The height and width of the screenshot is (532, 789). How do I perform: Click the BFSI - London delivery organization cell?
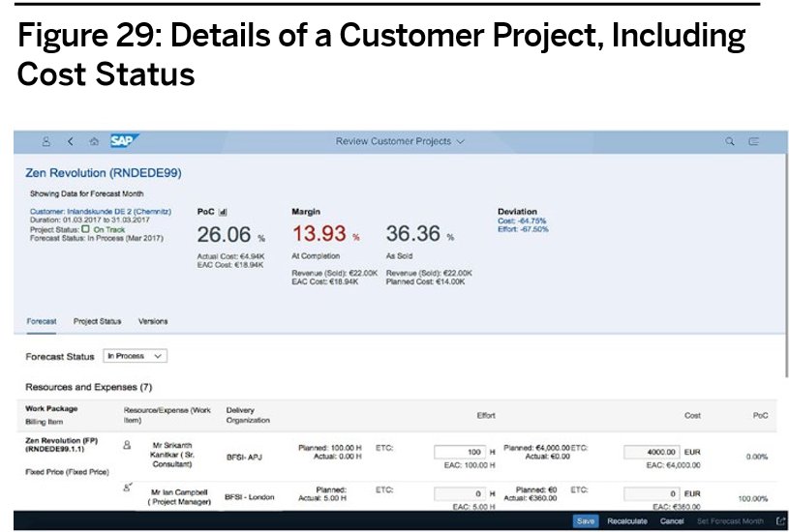point(250,497)
